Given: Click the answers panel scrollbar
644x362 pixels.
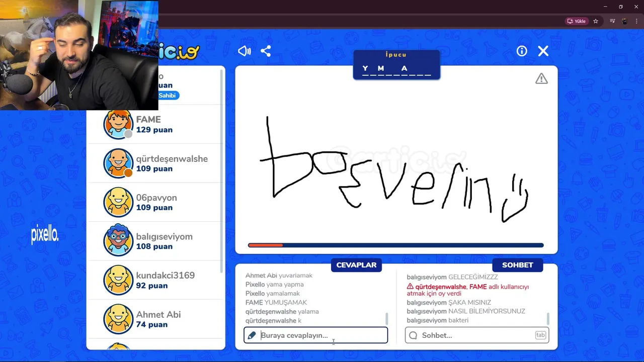Looking at the screenshot, I should (x=386, y=319).
